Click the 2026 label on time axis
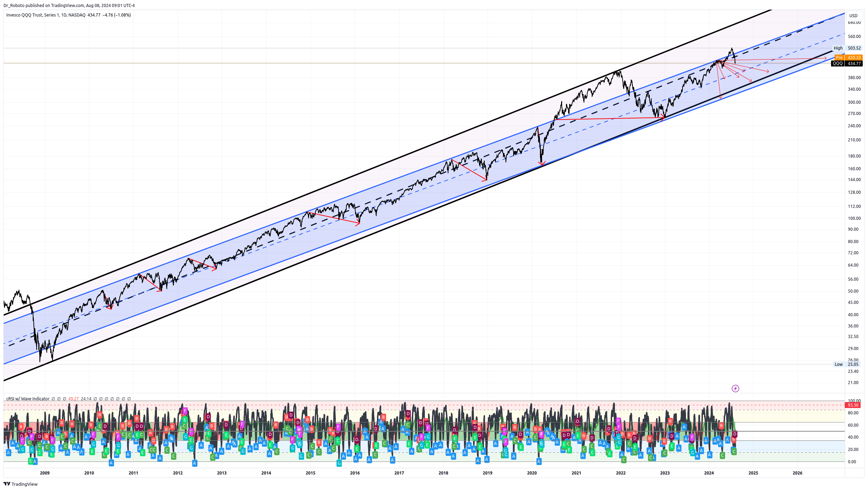This screenshot has width=868, height=490. click(x=798, y=473)
